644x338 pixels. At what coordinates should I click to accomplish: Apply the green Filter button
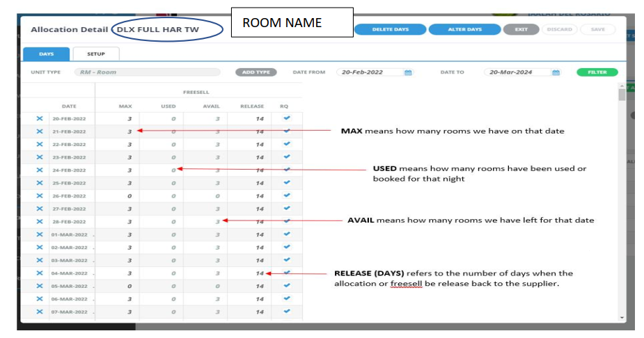pos(597,72)
